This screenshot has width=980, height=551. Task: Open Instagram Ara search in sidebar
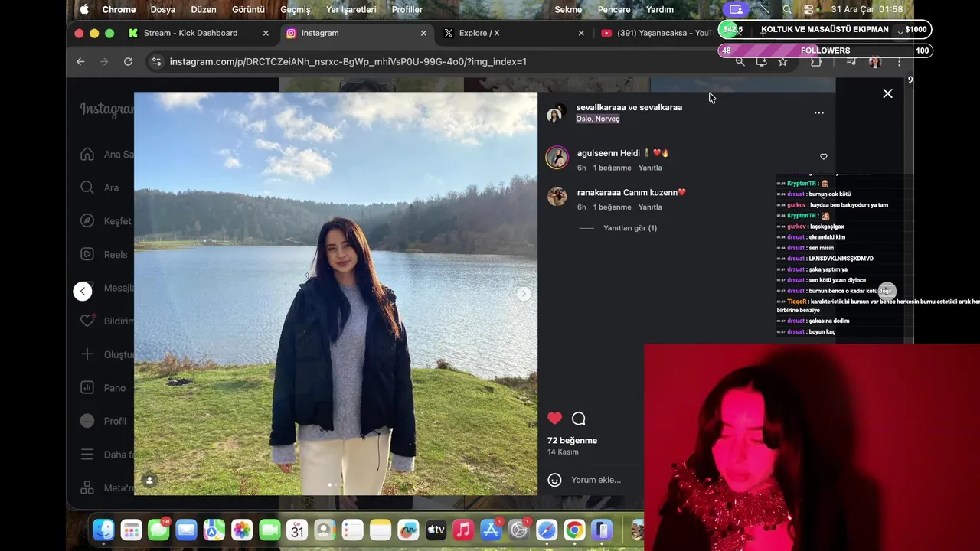click(87, 187)
